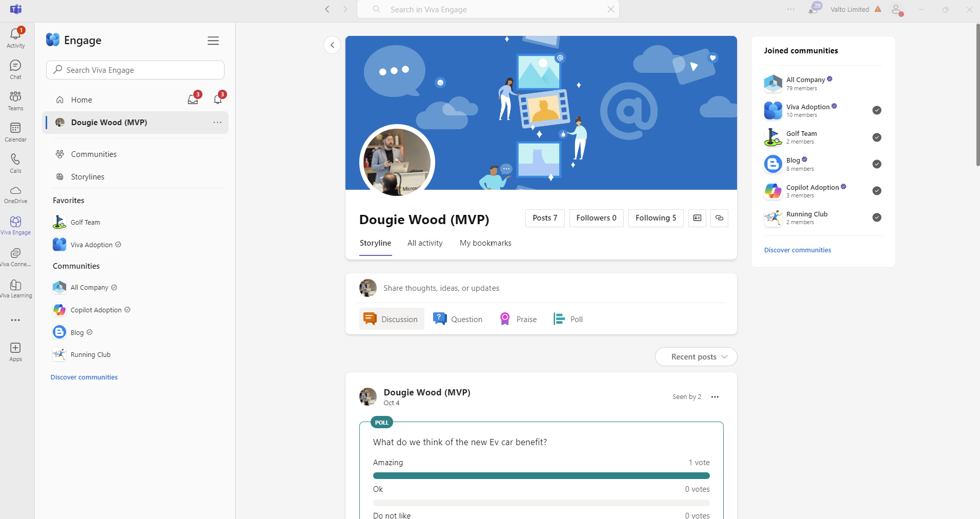Open Posts 7 button
The width and height of the screenshot is (980, 519).
(545, 218)
